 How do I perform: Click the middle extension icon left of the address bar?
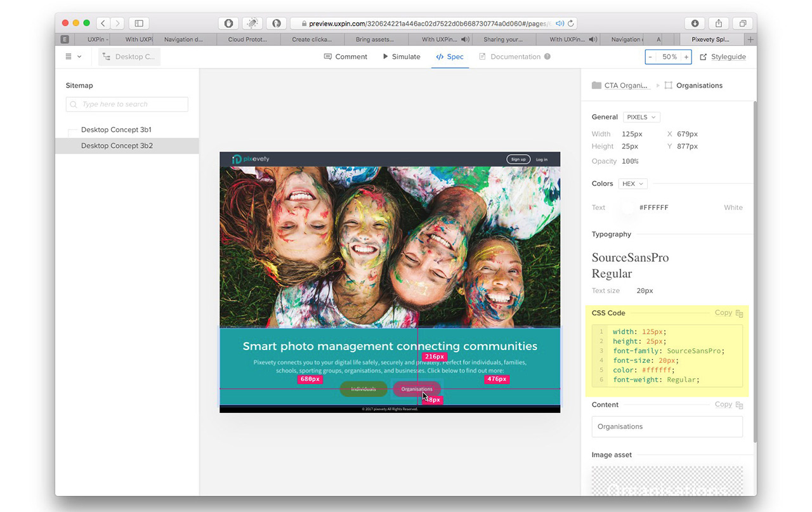tap(252, 23)
